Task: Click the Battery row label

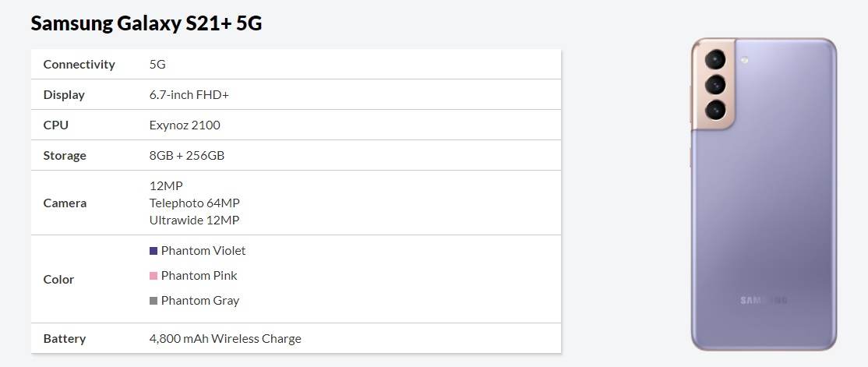Action: tap(65, 339)
